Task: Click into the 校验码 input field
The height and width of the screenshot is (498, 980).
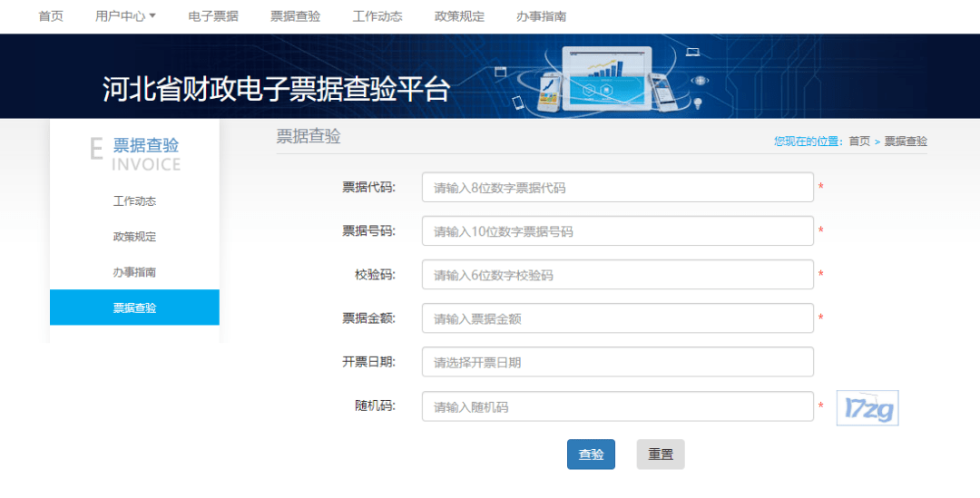Action: point(617,275)
